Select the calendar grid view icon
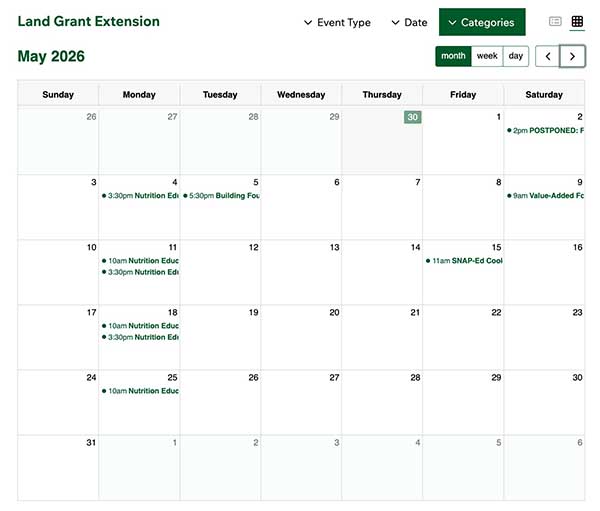This screenshot has height=511, width=600. (x=578, y=22)
